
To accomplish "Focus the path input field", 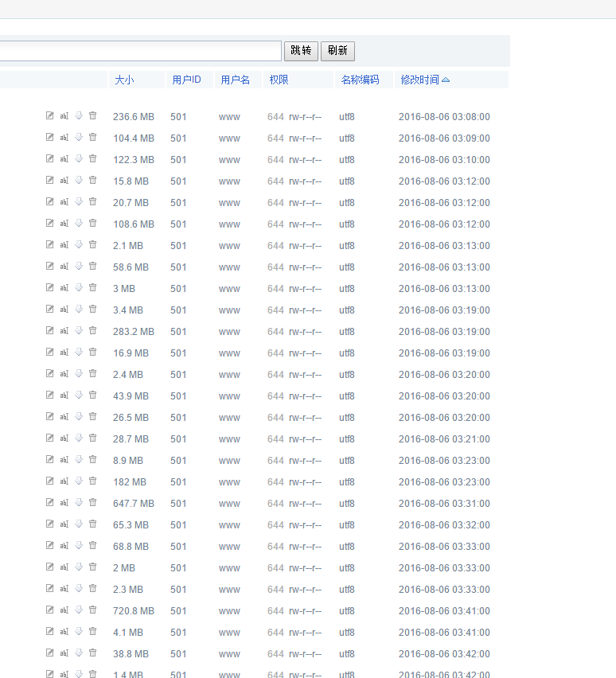I will point(140,51).
